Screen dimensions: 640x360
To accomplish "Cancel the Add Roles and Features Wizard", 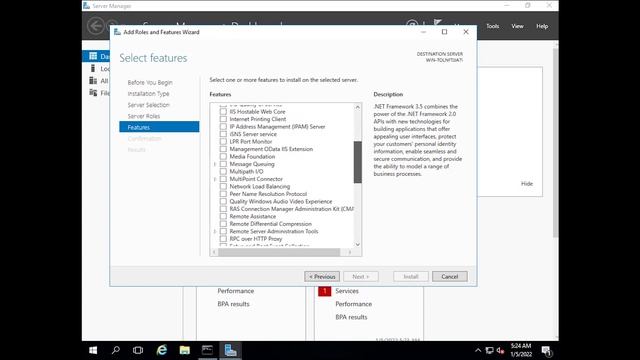I will [x=450, y=276].
